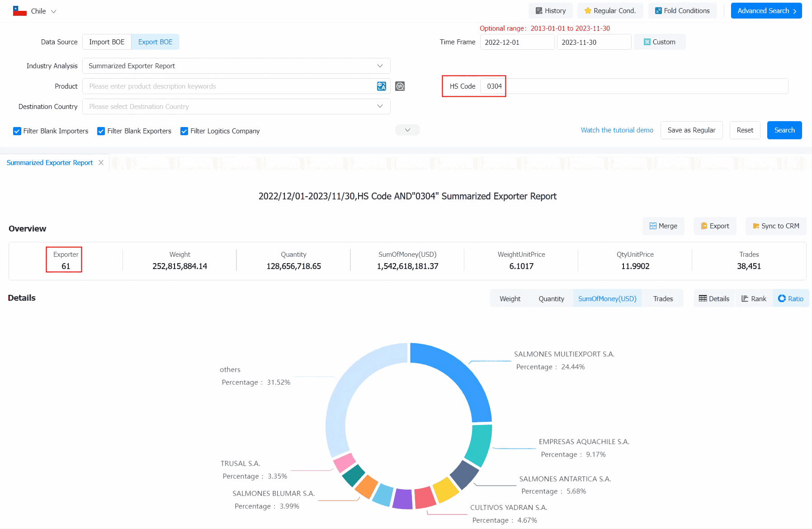Toggle Filter Blank Exporters checkbox
This screenshot has height=529, width=812.
101,131
